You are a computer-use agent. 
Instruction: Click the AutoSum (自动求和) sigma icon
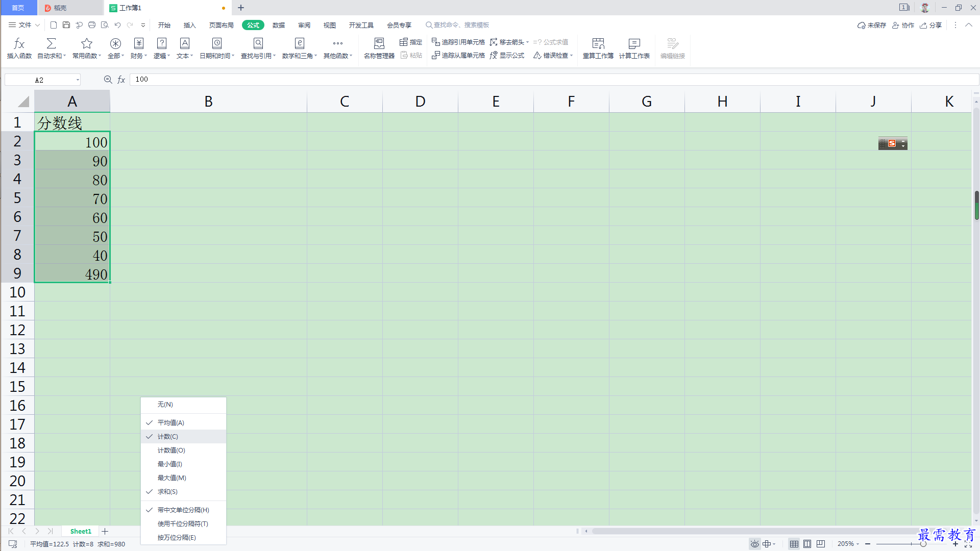tap(51, 43)
